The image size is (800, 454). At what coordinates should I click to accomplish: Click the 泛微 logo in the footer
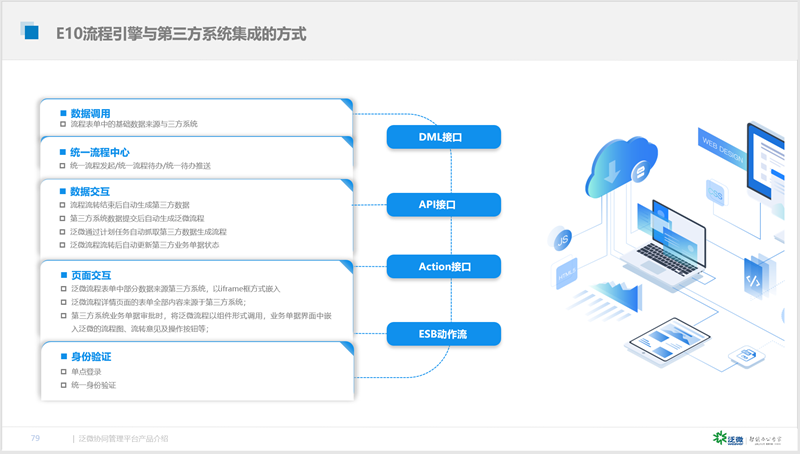pos(728,438)
